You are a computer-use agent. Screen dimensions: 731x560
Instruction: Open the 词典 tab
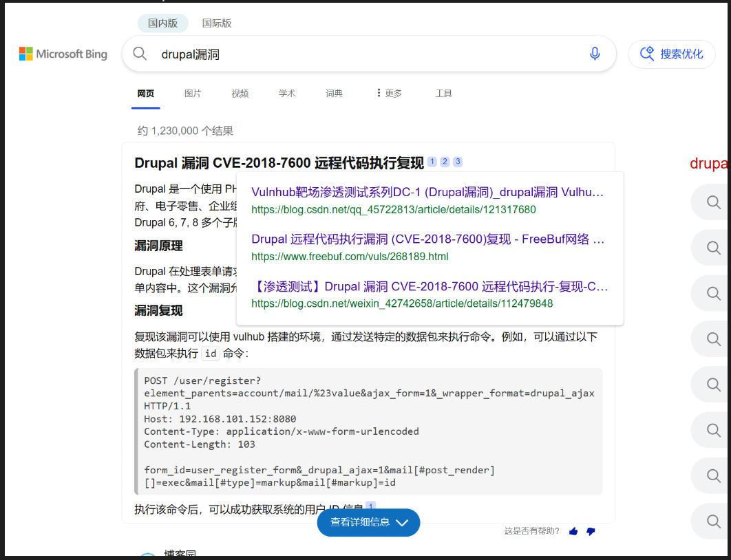(x=334, y=94)
